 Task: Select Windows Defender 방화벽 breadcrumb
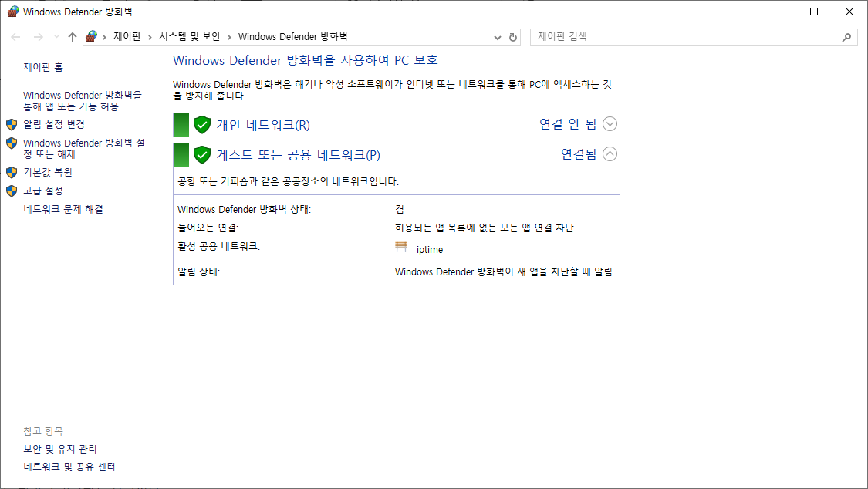click(x=293, y=36)
